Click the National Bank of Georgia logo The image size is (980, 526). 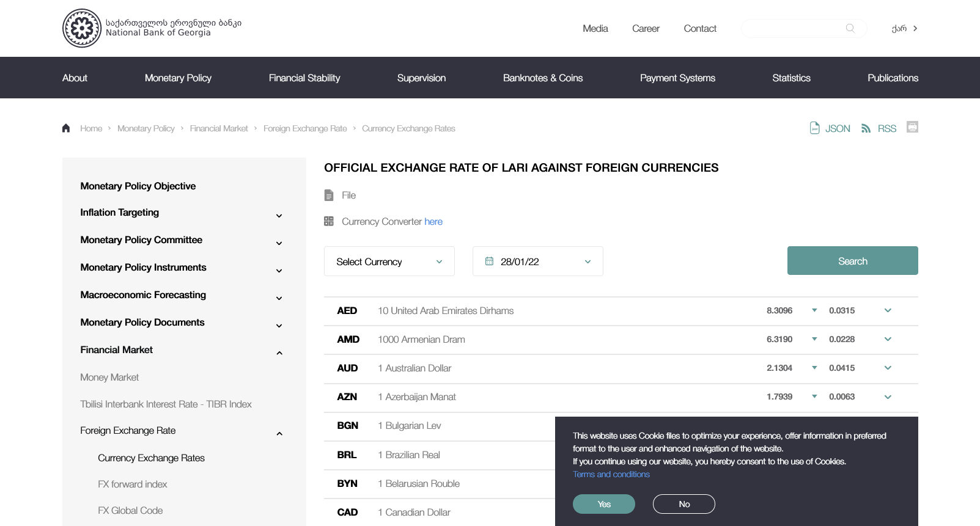click(x=82, y=28)
